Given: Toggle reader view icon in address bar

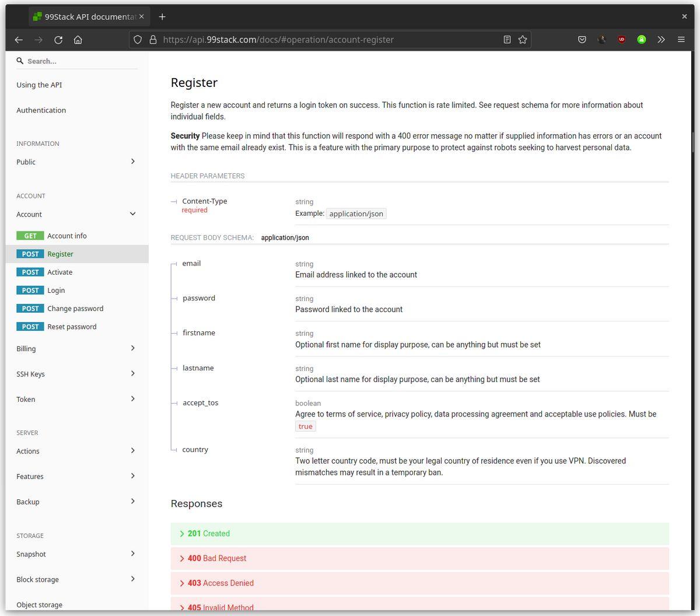Looking at the screenshot, I should pos(507,40).
